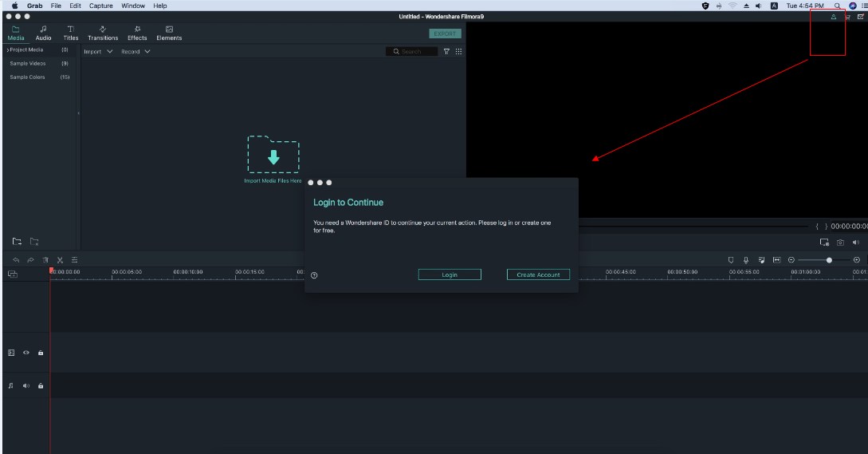Click the marker shield icon in timeline toolbar
The image size is (868, 454).
click(731, 260)
